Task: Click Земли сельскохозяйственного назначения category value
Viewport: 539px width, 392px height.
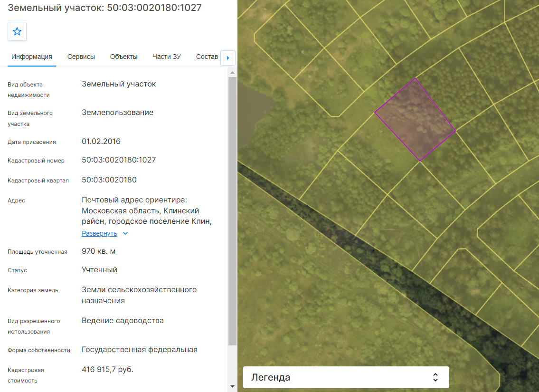Action: click(139, 295)
